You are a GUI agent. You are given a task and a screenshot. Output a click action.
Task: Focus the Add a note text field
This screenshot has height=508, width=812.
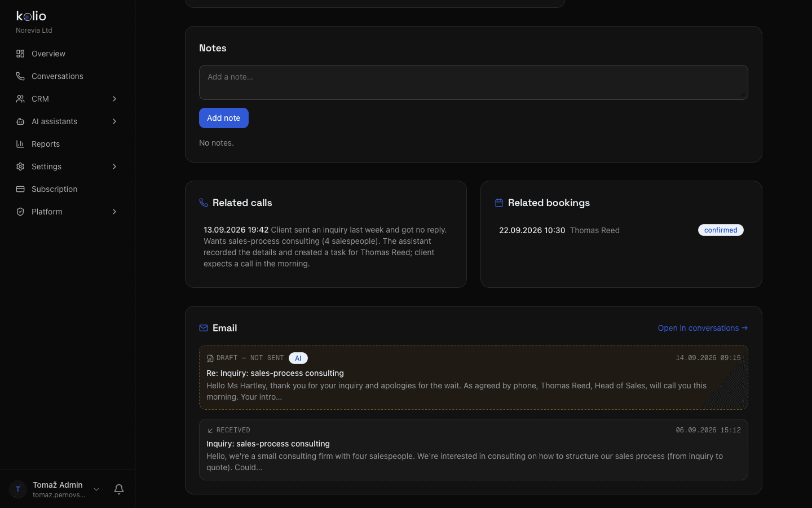474,82
